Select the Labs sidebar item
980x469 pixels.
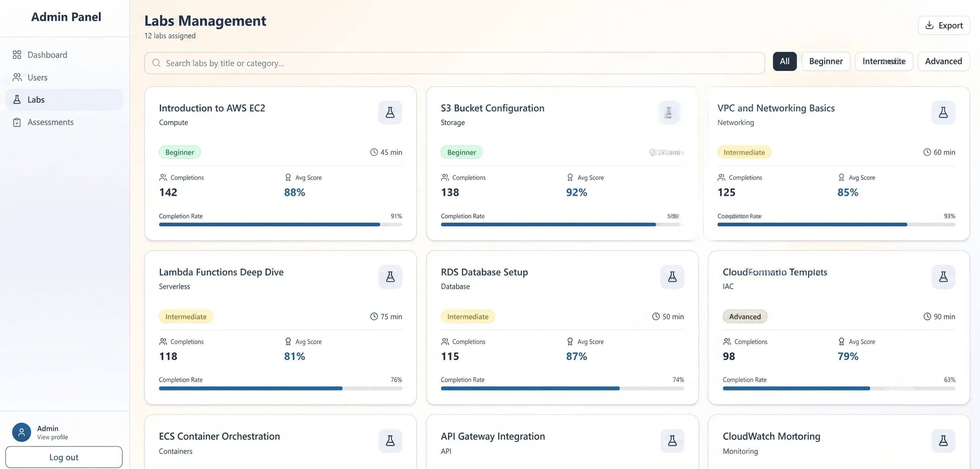click(x=64, y=100)
